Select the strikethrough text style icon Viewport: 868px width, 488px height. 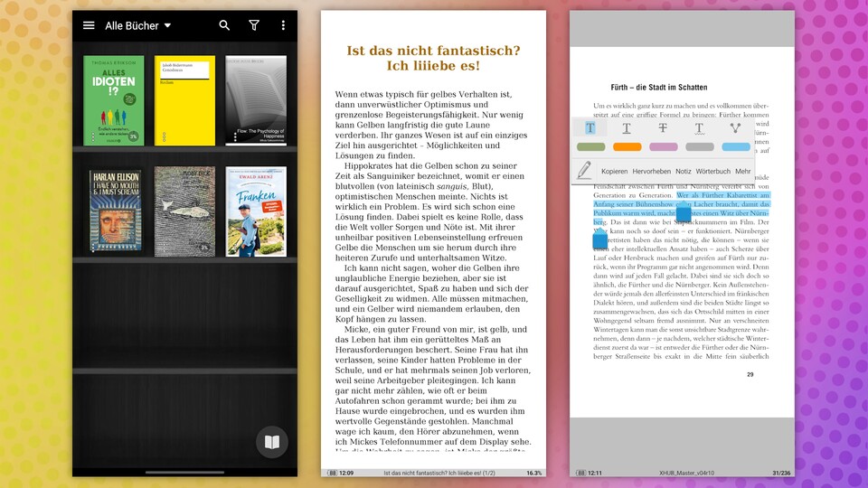tap(663, 128)
